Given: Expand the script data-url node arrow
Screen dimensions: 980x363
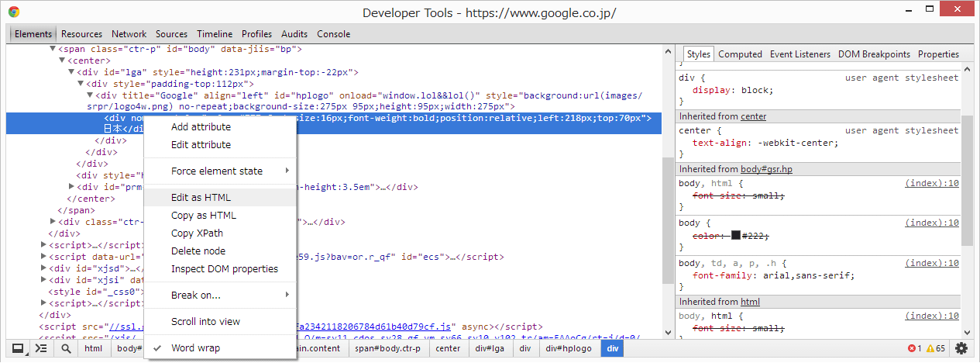Looking at the screenshot, I should [x=44, y=257].
